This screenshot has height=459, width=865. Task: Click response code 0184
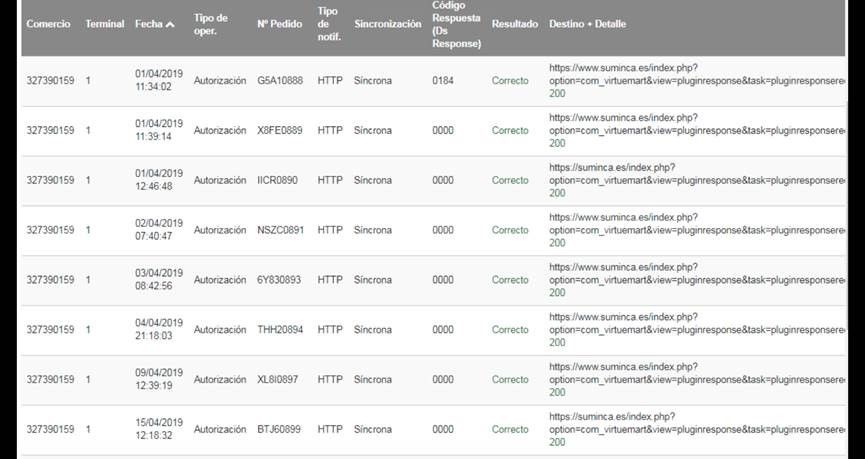coord(443,81)
